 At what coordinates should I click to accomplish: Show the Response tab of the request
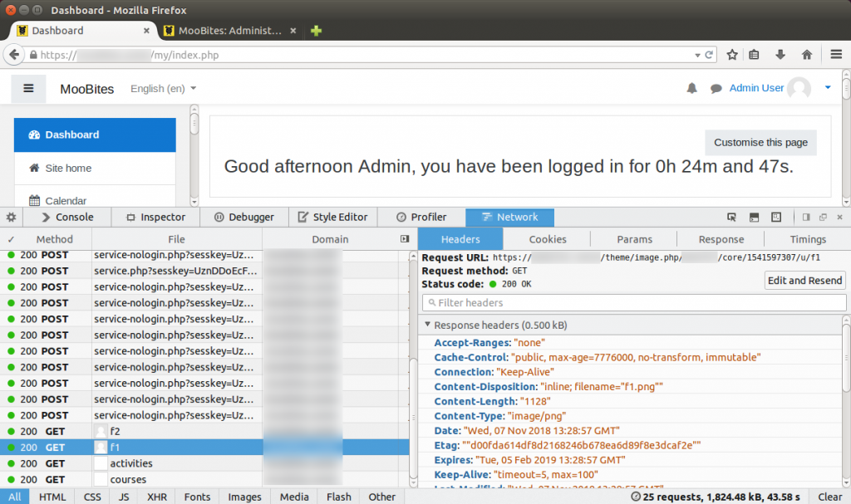(x=721, y=239)
